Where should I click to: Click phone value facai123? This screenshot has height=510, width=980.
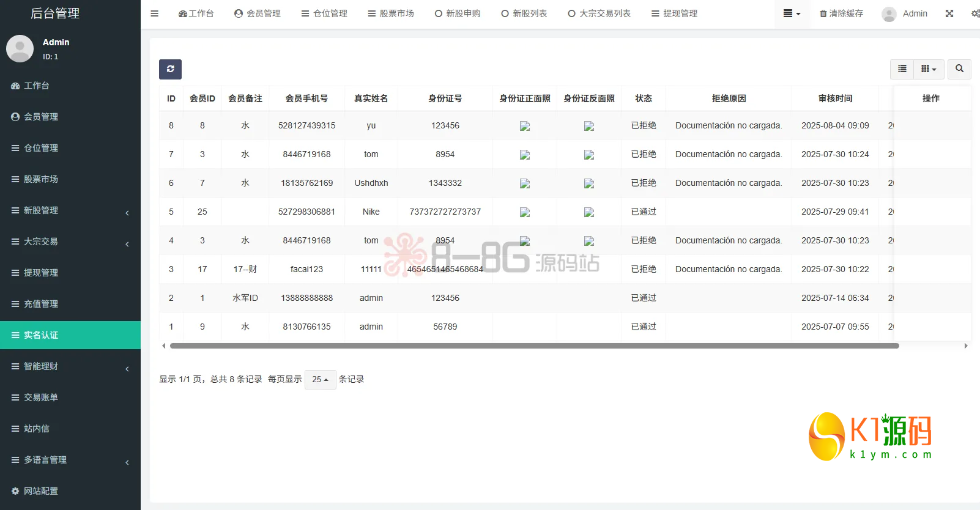(306, 269)
